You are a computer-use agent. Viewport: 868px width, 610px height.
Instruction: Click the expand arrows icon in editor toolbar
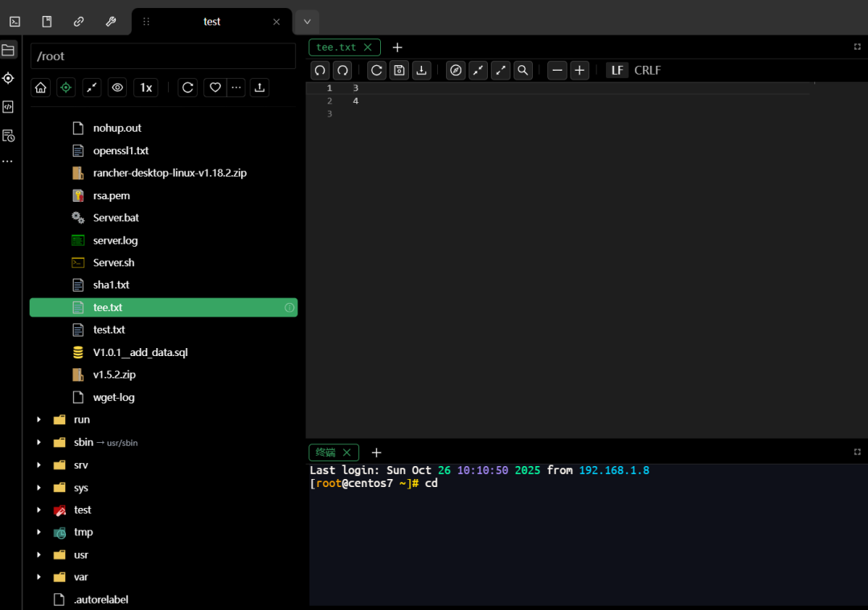pos(501,70)
